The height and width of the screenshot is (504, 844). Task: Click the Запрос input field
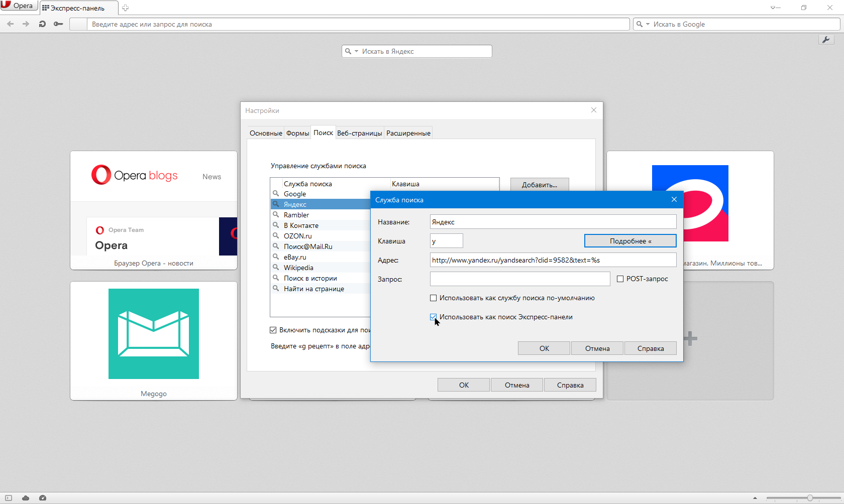coord(520,279)
